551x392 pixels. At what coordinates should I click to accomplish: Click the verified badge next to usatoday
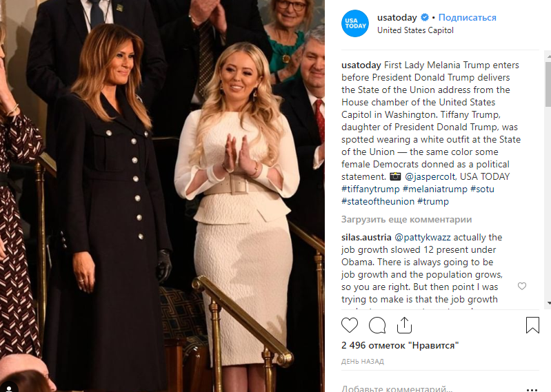(425, 17)
